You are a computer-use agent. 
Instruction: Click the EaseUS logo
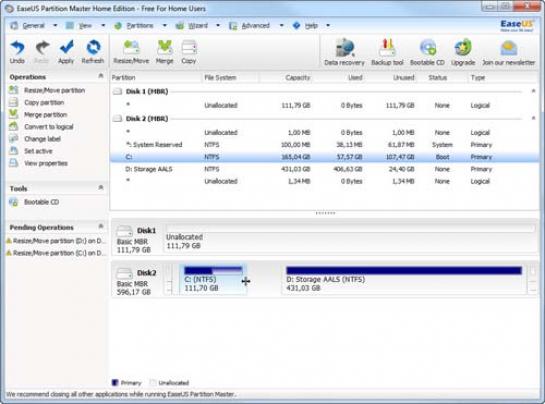pyautogui.click(x=516, y=25)
